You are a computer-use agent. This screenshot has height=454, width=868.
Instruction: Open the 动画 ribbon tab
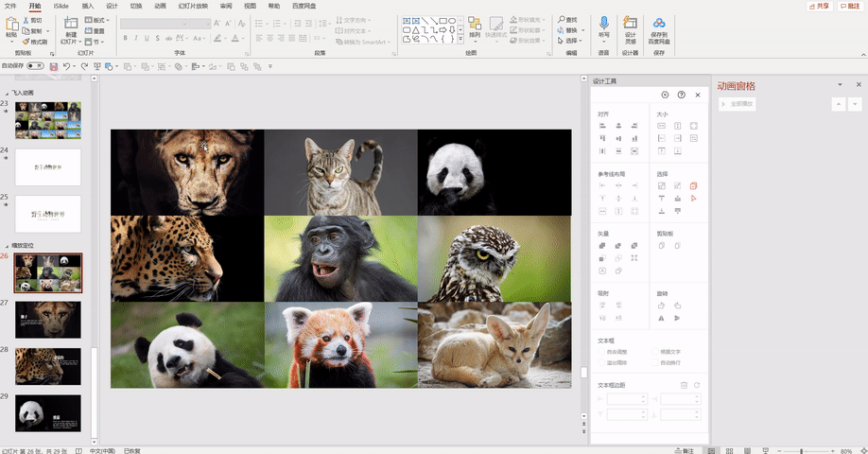tap(160, 6)
